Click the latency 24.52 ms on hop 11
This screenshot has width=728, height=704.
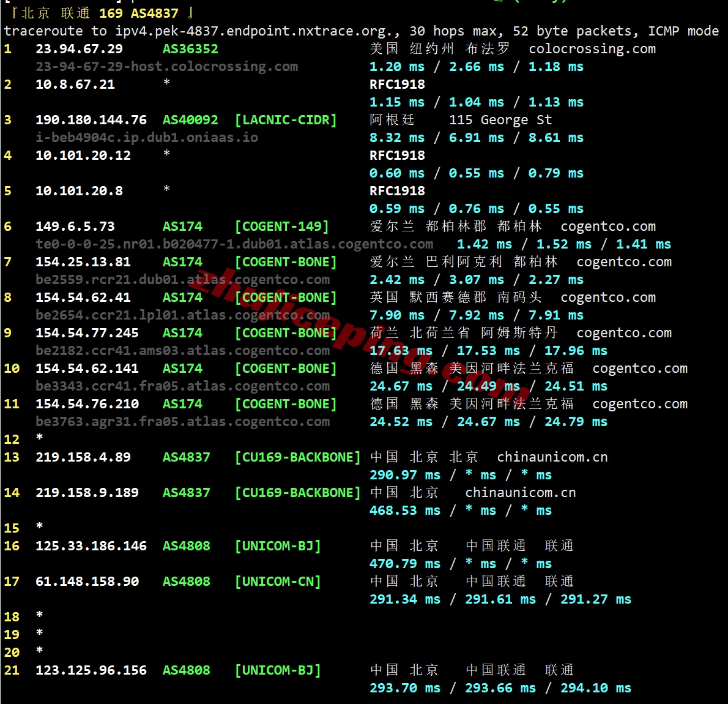click(x=401, y=422)
